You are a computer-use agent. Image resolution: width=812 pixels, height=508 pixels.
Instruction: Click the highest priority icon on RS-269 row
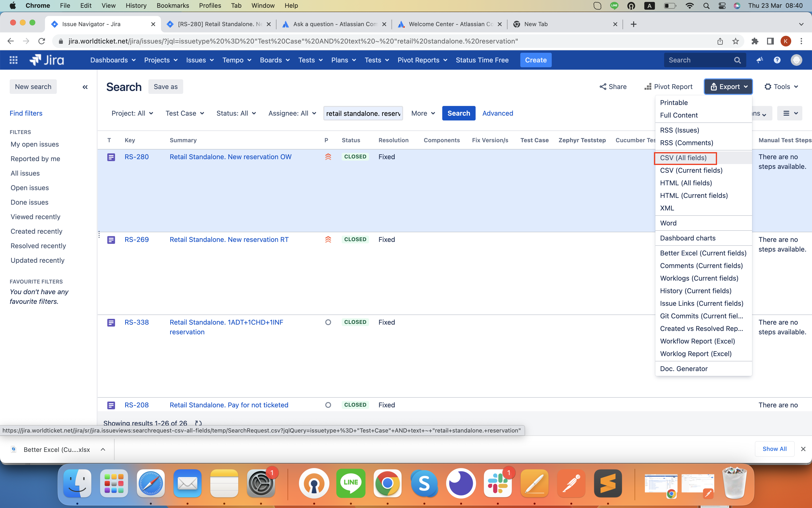328,239
